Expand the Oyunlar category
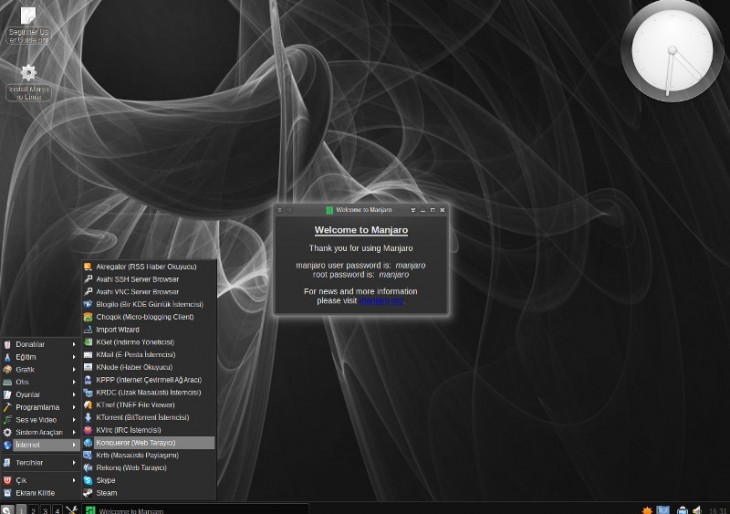Image resolution: width=730 pixels, height=514 pixels. point(40,395)
